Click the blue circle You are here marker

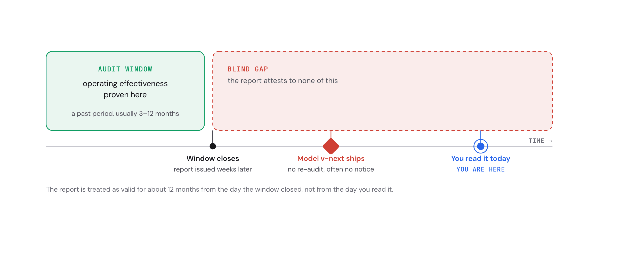pos(480,146)
